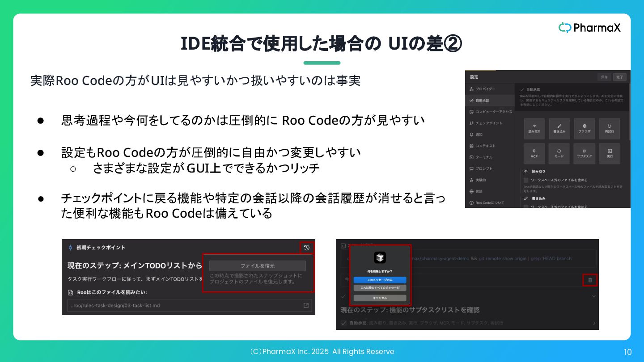644x362 pixels.
Task: Click the (C)PharmaX Inc. 2025 footer text
Action: [x=322, y=351]
